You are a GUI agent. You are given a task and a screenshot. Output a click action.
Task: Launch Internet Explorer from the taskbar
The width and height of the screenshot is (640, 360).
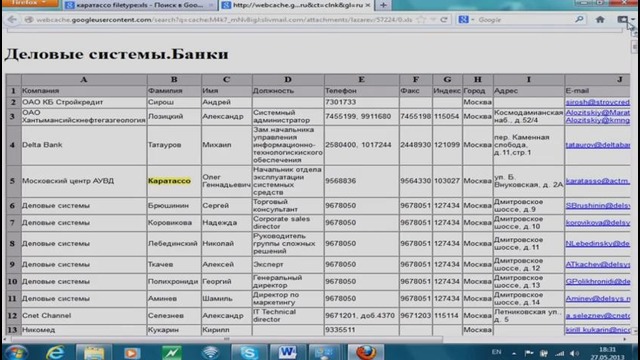55,352
